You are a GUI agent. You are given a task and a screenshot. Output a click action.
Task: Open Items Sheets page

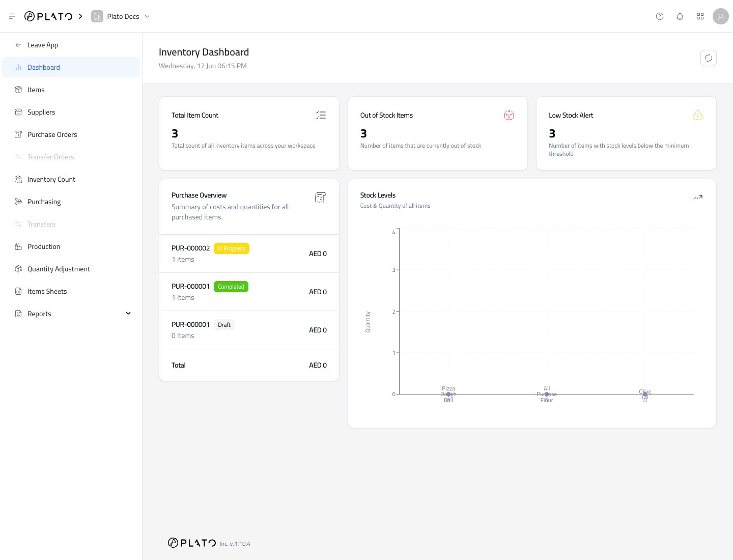(x=71, y=291)
